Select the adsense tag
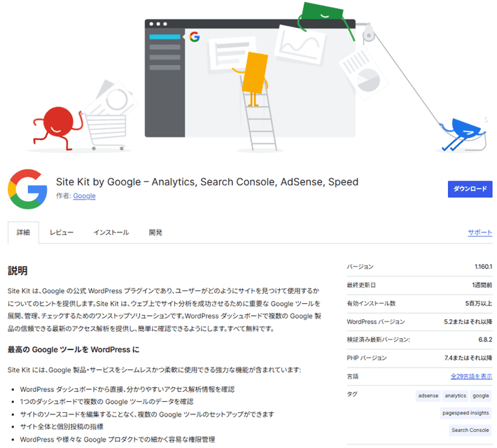 (428, 395)
